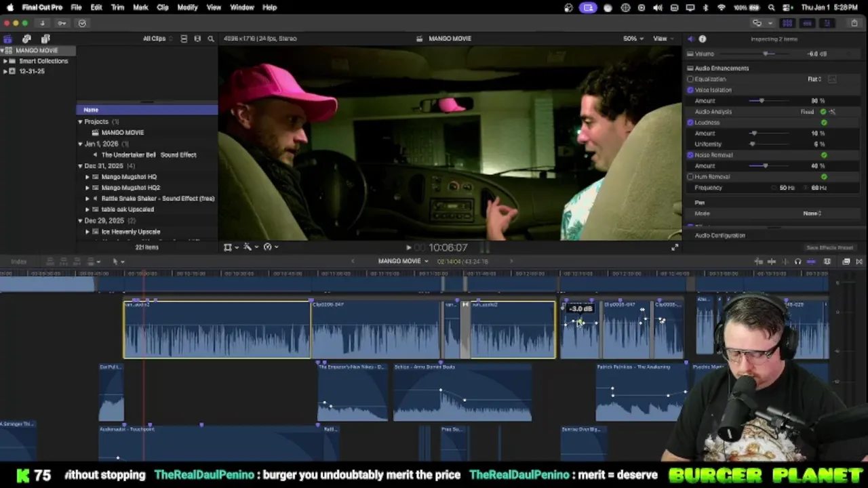The height and width of the screenshot is (488, 868).
Task: Show or hide the timeline panel button
Action: (807, 23)
